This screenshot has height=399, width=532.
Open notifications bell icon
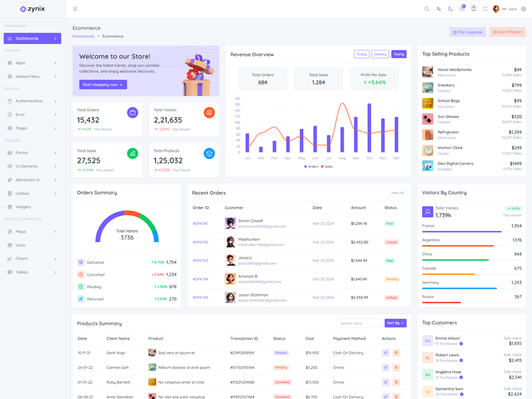coord(473,9)
